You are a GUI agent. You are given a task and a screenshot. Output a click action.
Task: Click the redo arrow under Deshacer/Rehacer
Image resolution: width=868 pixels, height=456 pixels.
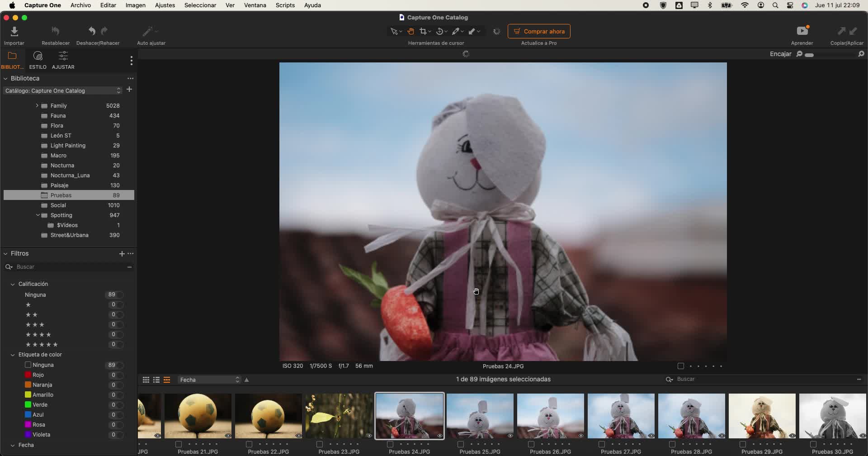pos(104,31)
